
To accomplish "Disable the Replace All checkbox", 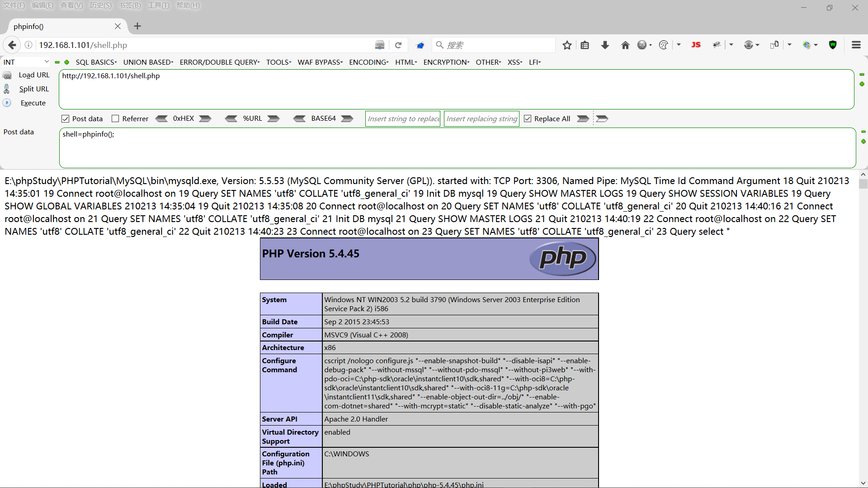I will tap(528, 118).
